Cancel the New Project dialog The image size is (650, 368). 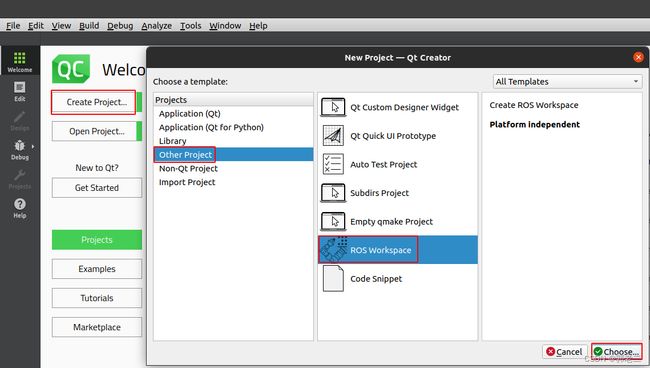pos(565,351)
